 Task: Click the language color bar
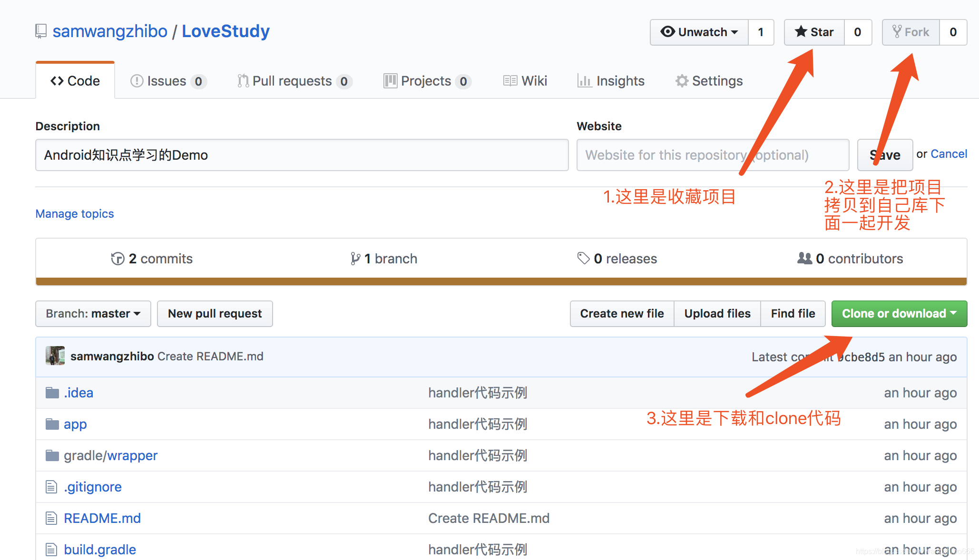pos(501,281)
